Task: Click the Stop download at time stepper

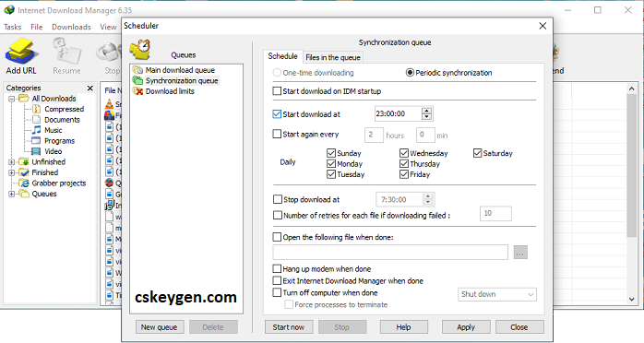Action: pos(428,199)
